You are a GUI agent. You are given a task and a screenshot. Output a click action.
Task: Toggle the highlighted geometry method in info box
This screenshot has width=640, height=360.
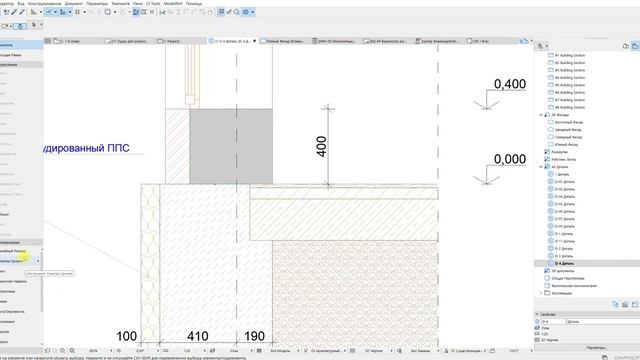point(20,26)
